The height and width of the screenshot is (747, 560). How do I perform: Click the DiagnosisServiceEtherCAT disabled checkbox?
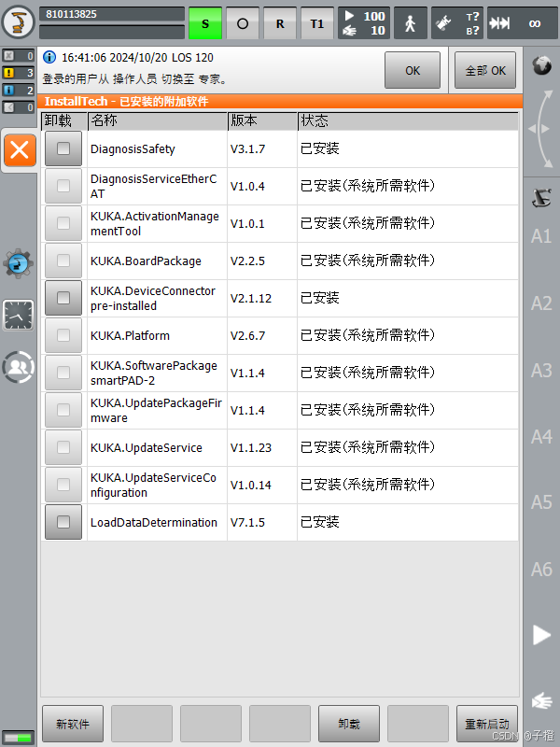[63, 186]
